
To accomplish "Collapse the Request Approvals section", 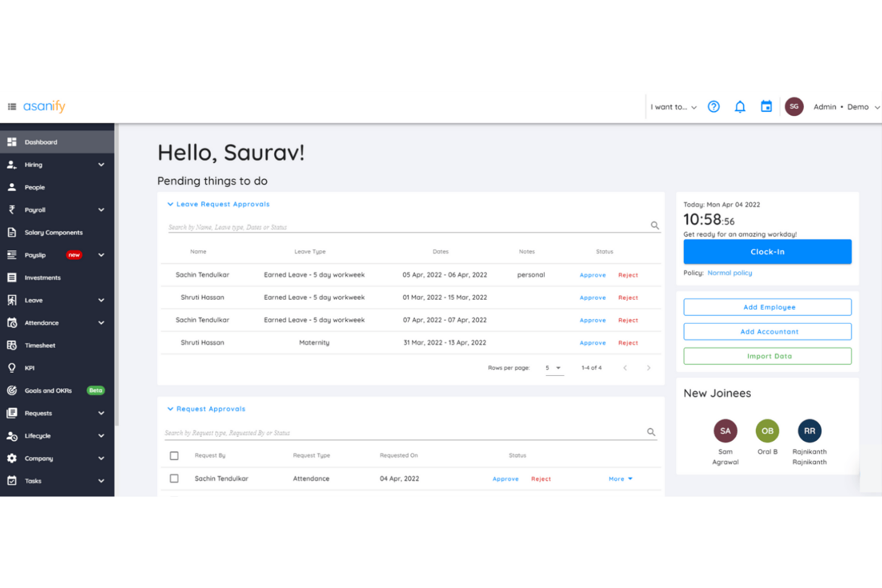I will click(x=170, y=409).
